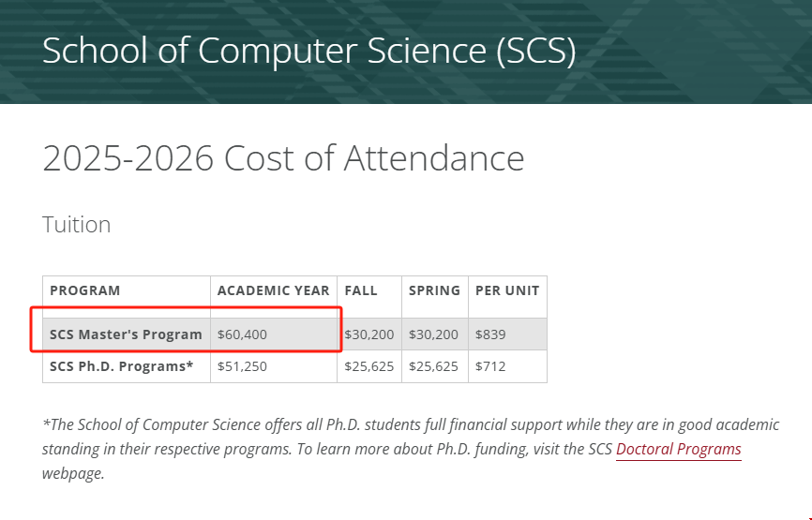812x520 pixels.
Task: Click the first $30,200 cell under FALL
Action: tap(369, 334)
